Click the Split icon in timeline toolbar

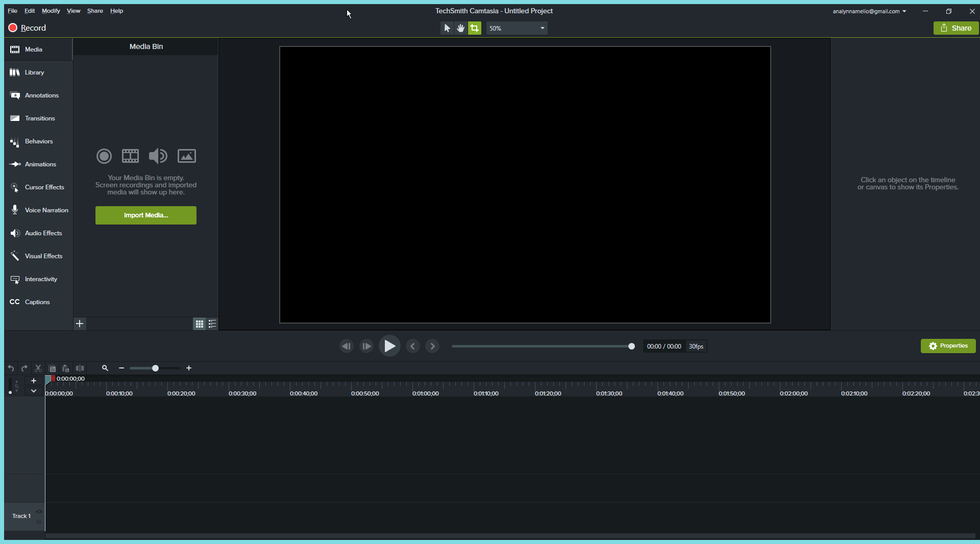pyautogui.click(x=80, y=368)
